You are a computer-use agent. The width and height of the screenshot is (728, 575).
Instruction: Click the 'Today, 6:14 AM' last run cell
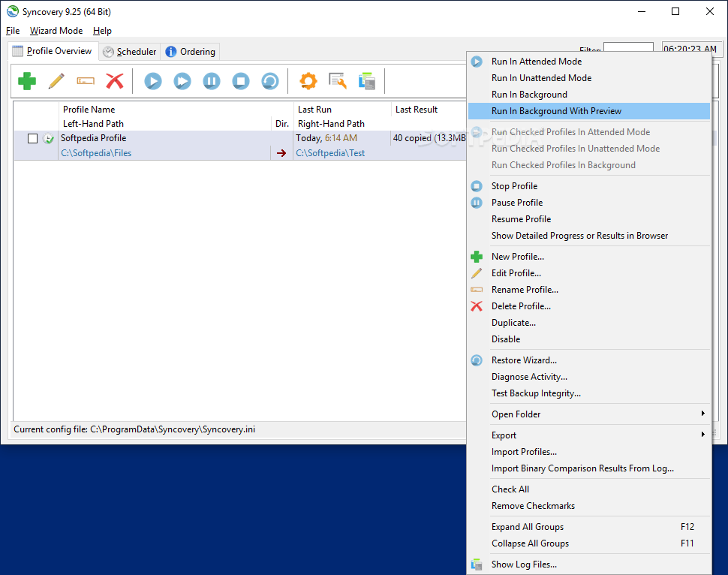pyautogui.click(x=326, y=138)
